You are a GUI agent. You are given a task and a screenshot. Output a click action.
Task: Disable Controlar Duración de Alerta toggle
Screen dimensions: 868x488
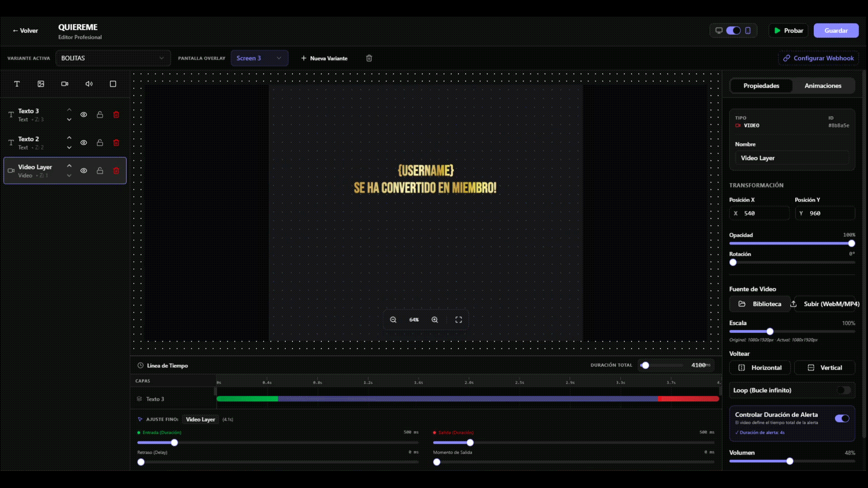(x=842, y=418)
